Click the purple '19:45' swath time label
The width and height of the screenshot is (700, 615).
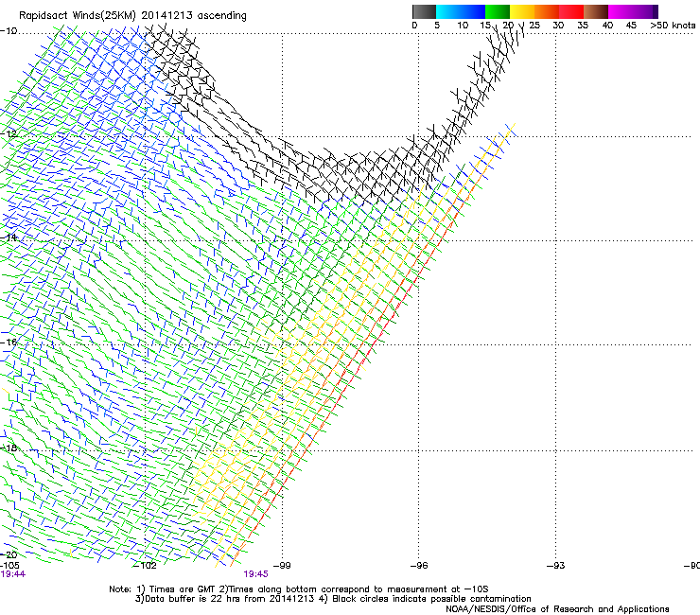(x=255, y=574)
